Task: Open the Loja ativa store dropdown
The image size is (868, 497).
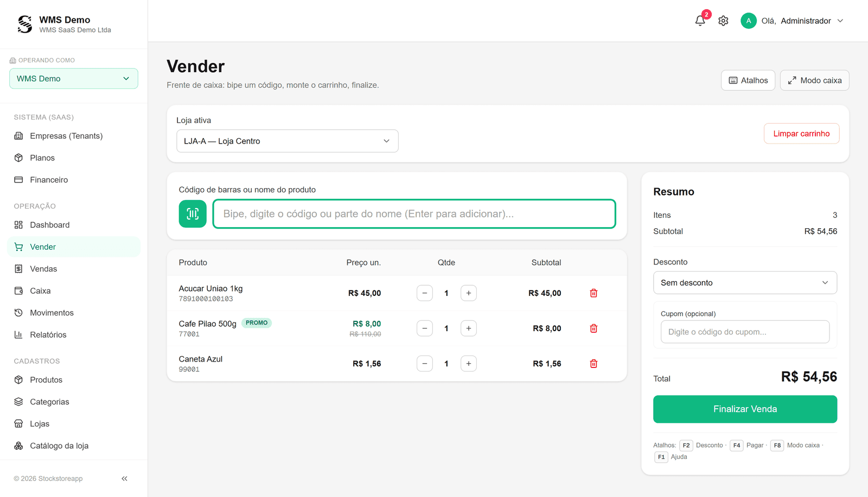Action: [x=288, y=141]
